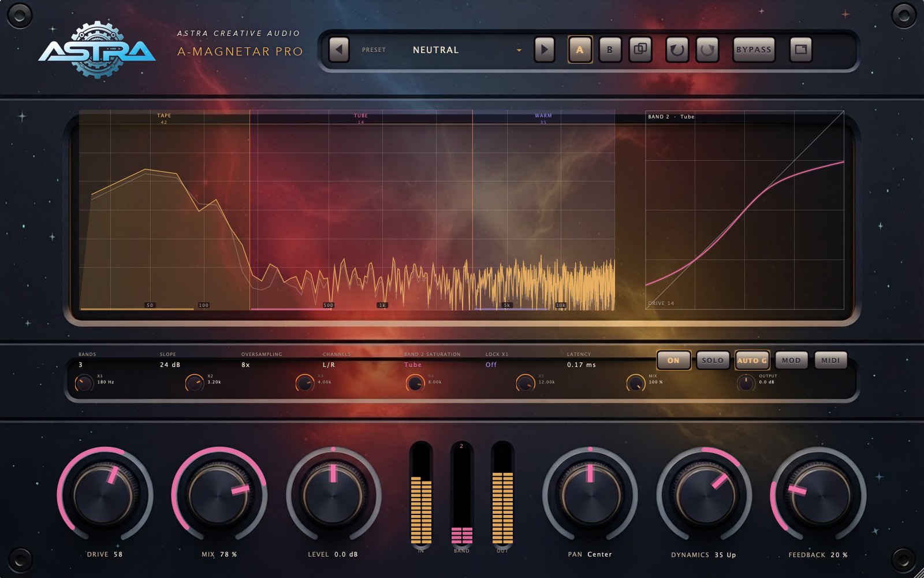Open the window resize icon next to Bypass

pyautogui.click(x=800, y=50)
